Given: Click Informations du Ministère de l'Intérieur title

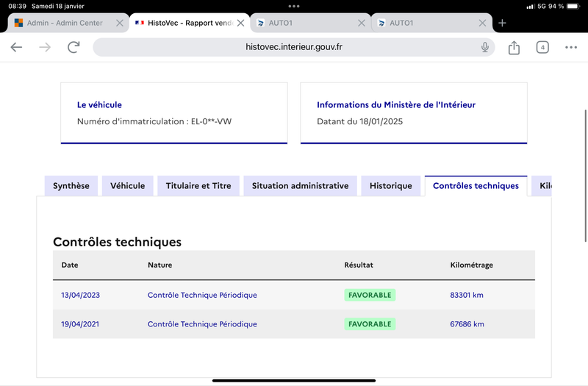Looking at the screenshot, I should click(x=396, y=104).
